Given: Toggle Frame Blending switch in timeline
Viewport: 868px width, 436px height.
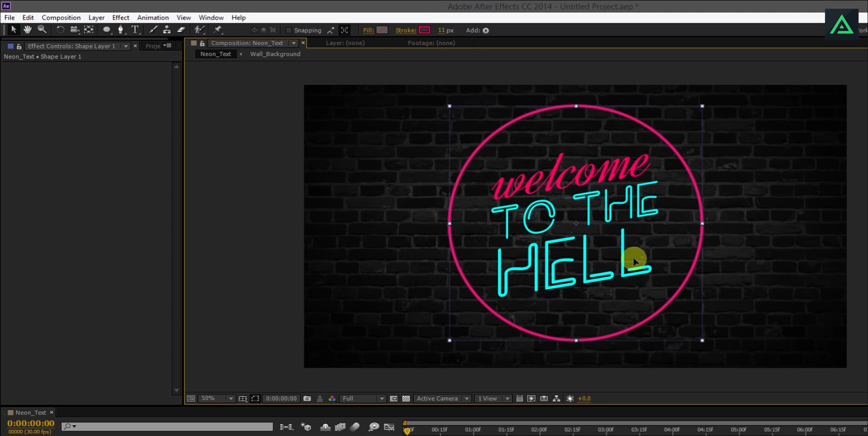Looking at the screenshot, I should (340, 427).
